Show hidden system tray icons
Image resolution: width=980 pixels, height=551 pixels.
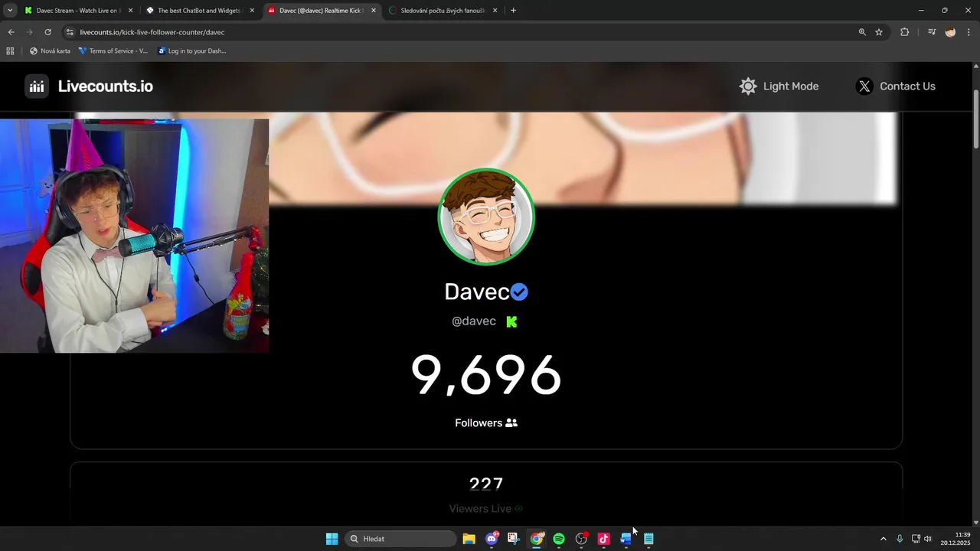point(883,539)
